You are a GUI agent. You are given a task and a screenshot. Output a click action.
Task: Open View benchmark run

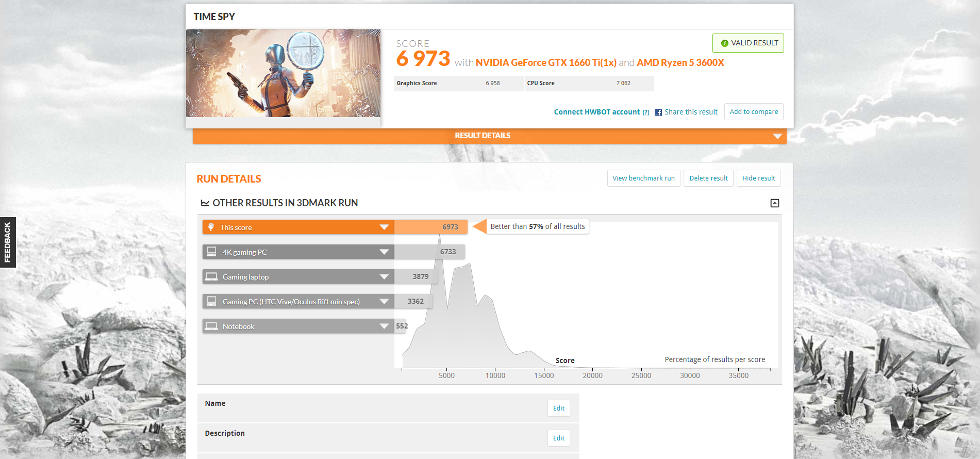coord(643,178)
